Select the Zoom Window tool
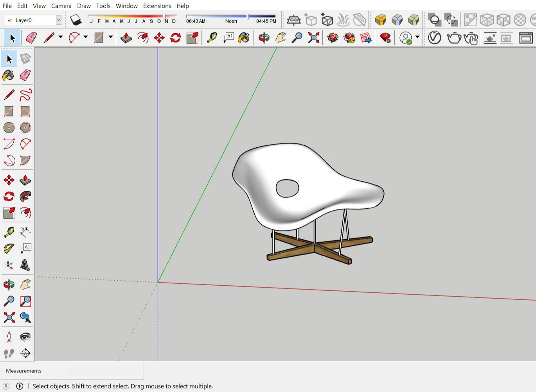 click(25, 301)
